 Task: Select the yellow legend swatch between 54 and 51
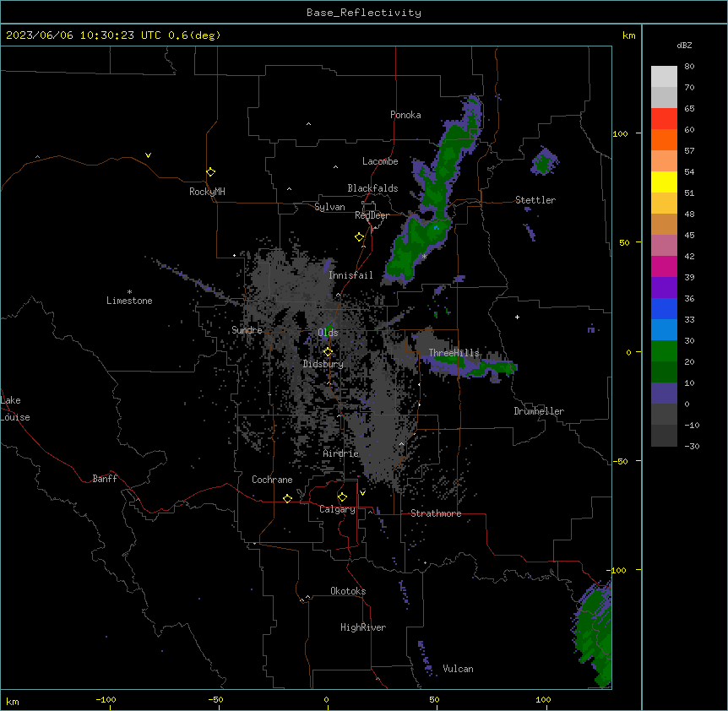pyautogui.click(x=664, y=182)
